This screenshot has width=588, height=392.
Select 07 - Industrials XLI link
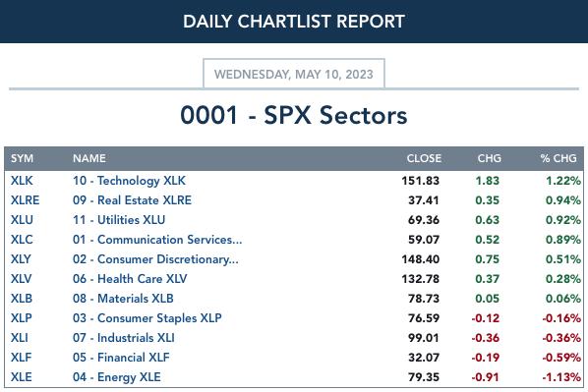(x=123, y=338)
